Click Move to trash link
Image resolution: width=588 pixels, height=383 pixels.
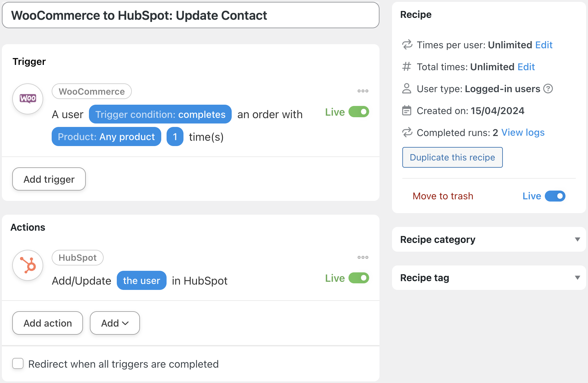tap(443, 196)
